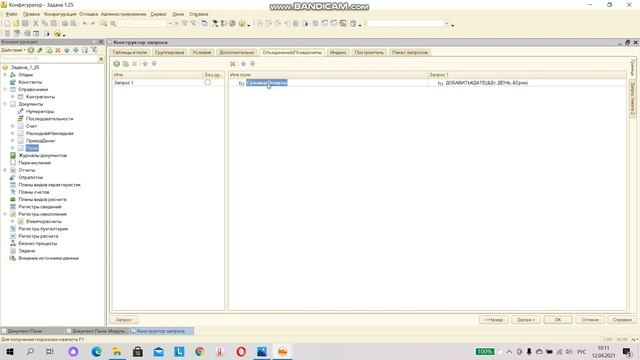Expand the РасходнаяНакладная document node

(x=13, y=133)
